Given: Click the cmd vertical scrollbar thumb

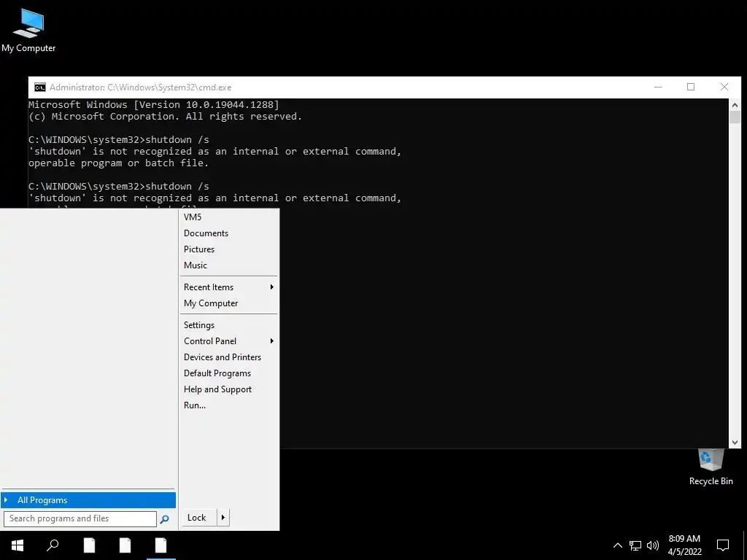Looking at the screenshot, I should (735, 117).
